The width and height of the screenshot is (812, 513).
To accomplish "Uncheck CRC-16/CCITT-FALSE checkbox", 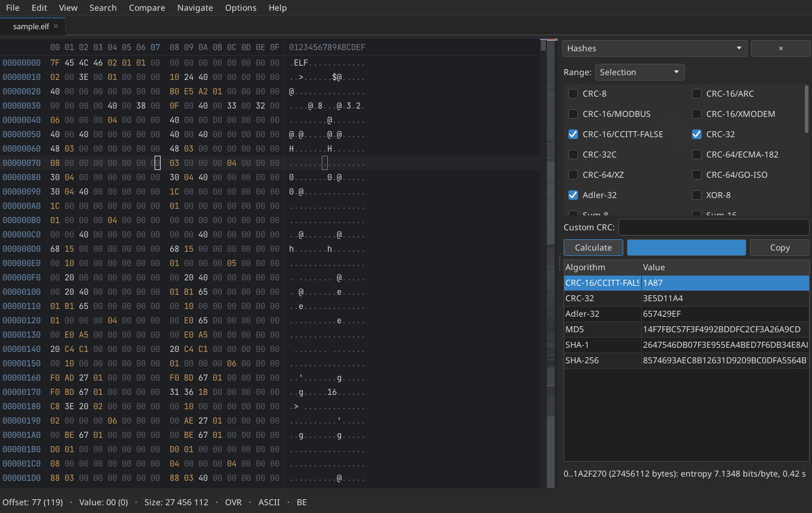I will point(573,134).
